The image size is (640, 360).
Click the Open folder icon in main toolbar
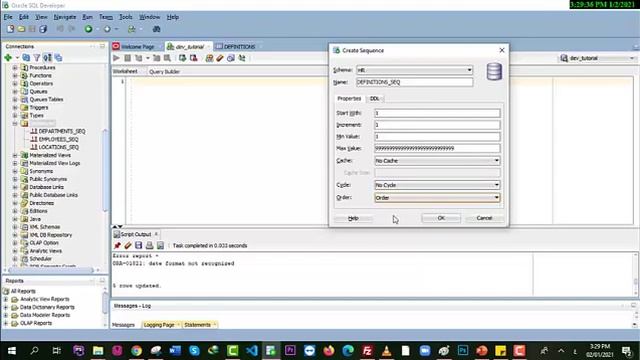pyautogui.click(x=21, y=29)
